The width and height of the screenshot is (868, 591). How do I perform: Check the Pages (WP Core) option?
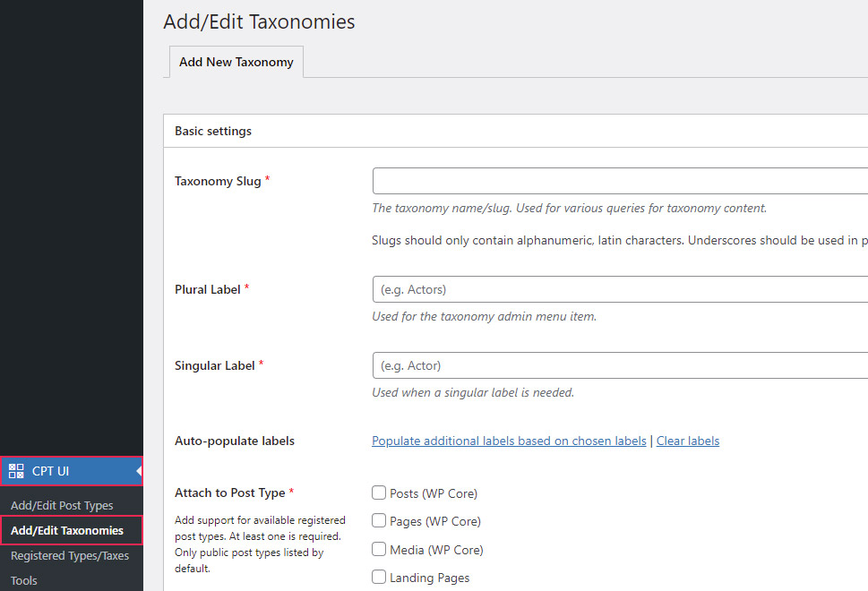pyautogui.click(x=380, y=521)
